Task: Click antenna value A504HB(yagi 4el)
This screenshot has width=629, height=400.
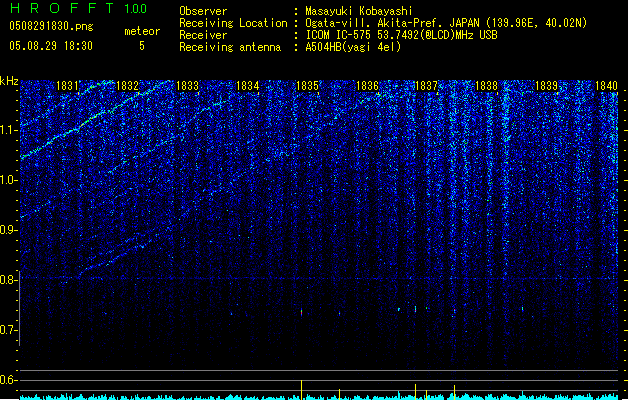Action: (353, 47)
